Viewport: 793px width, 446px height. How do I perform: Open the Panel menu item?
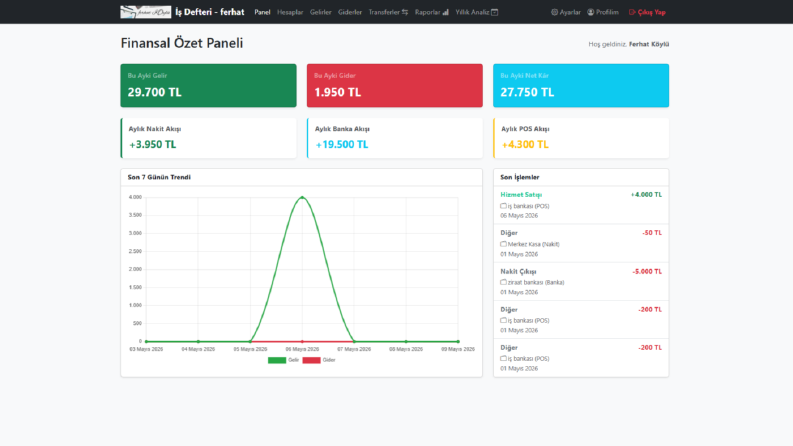click(x=262, y=12)
